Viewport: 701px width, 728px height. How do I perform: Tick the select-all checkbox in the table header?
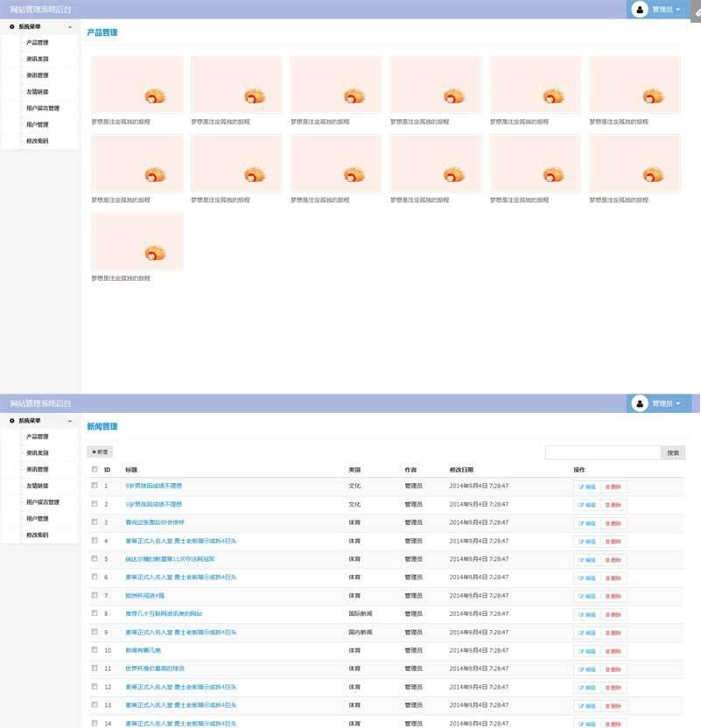pyautogui.click(x=95, y=469)
